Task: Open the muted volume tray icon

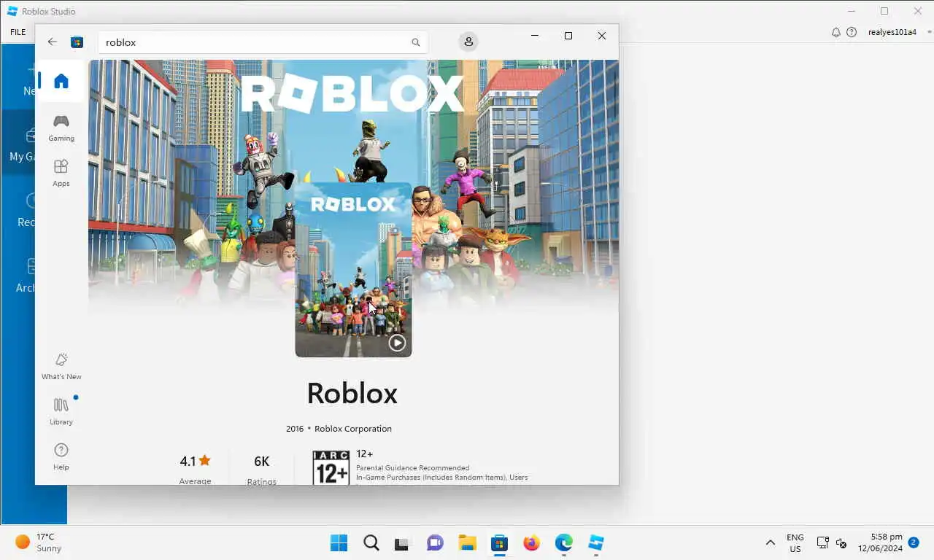Action: 841,543
